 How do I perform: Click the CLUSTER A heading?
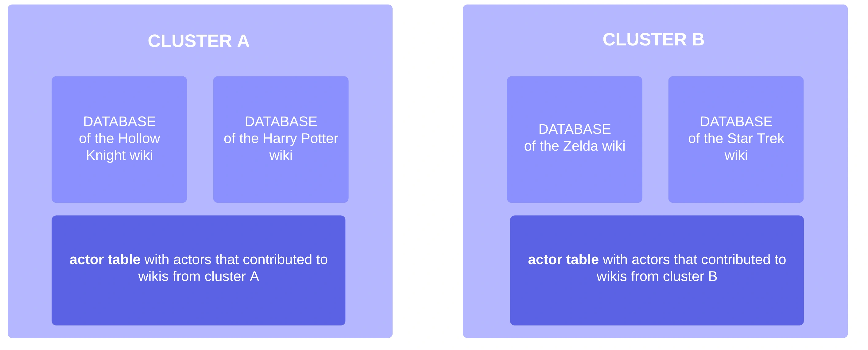(199, 41)
